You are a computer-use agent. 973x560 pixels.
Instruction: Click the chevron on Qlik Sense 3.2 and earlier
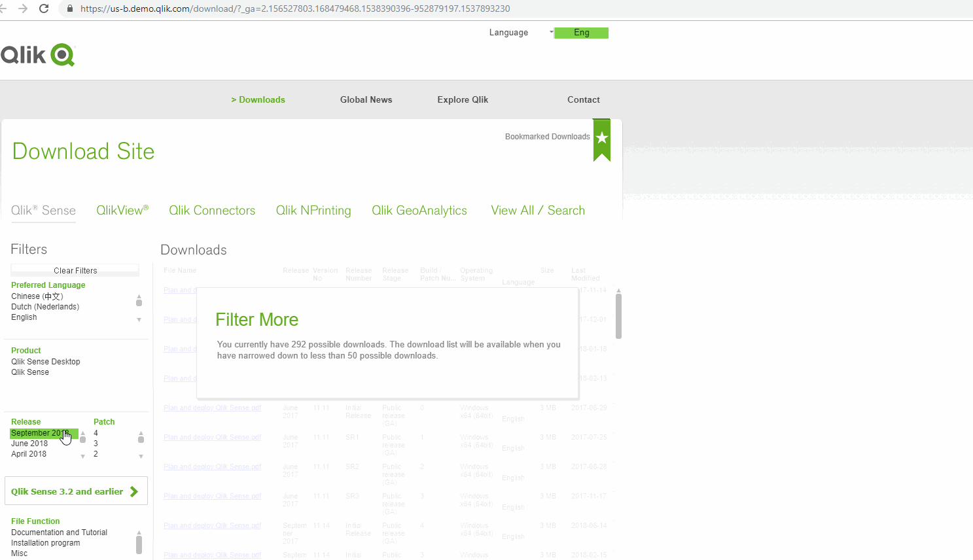[x=134, y=491]
